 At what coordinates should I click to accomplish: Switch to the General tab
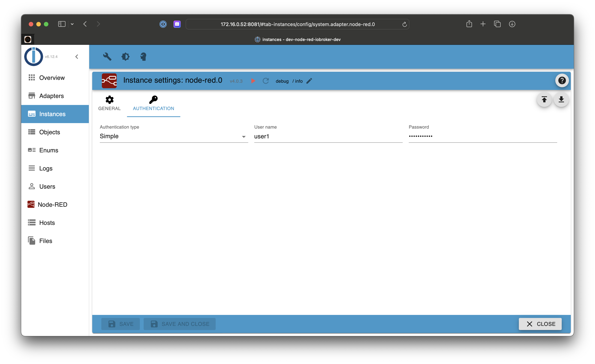pos(109,103)
